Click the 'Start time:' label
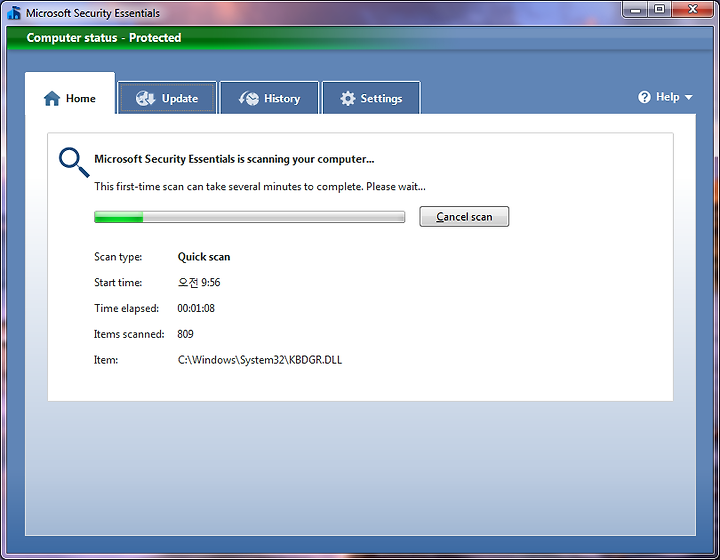The image size is (720, 560). pos(118,282)
